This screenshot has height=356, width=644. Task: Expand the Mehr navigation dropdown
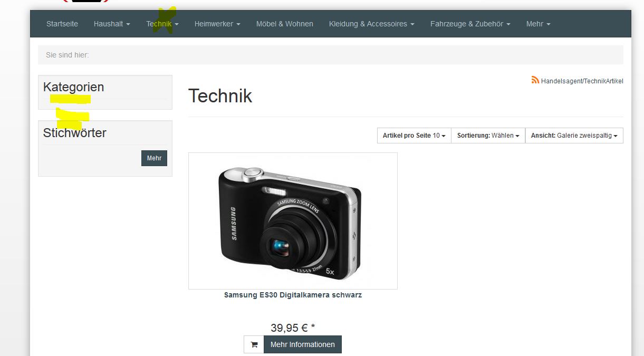pyautogui.click(x=538, y=24)
